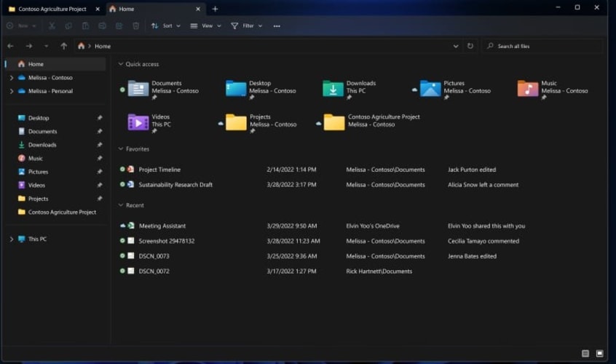Click the Paste clipboard icon in toolbar
616x364 pixels.
(85, 26)
